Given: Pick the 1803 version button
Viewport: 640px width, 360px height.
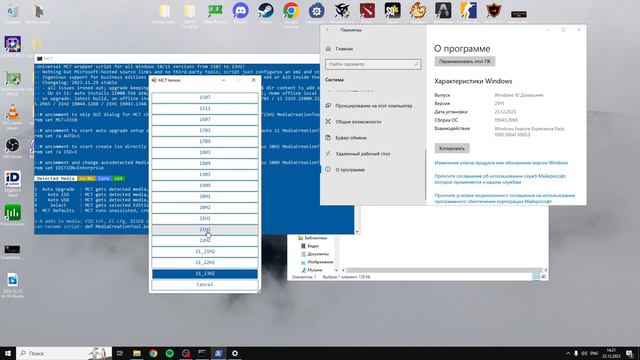Looking at the screenshot, I should click(x=205, y=153).
